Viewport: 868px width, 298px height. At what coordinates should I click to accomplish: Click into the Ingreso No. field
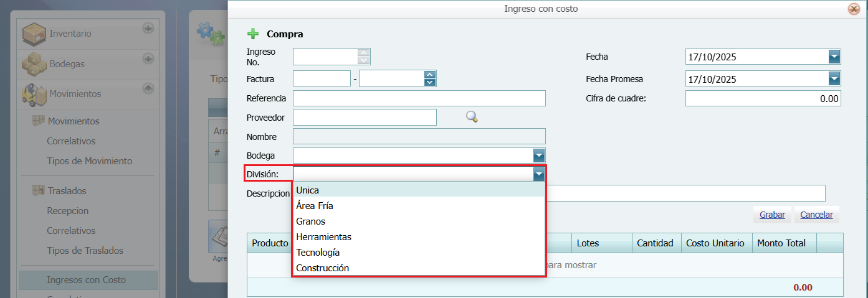point(326,57)
